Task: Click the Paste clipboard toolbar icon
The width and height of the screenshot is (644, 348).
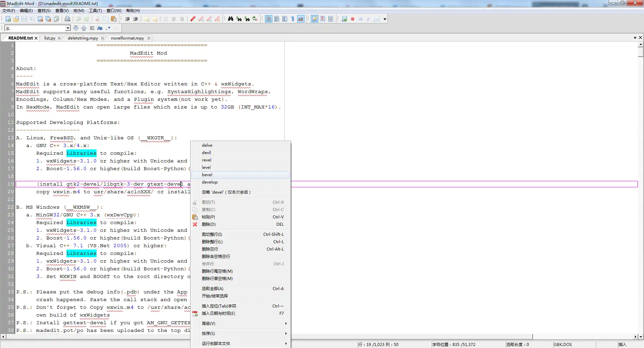Action: (x=114, y=19)
